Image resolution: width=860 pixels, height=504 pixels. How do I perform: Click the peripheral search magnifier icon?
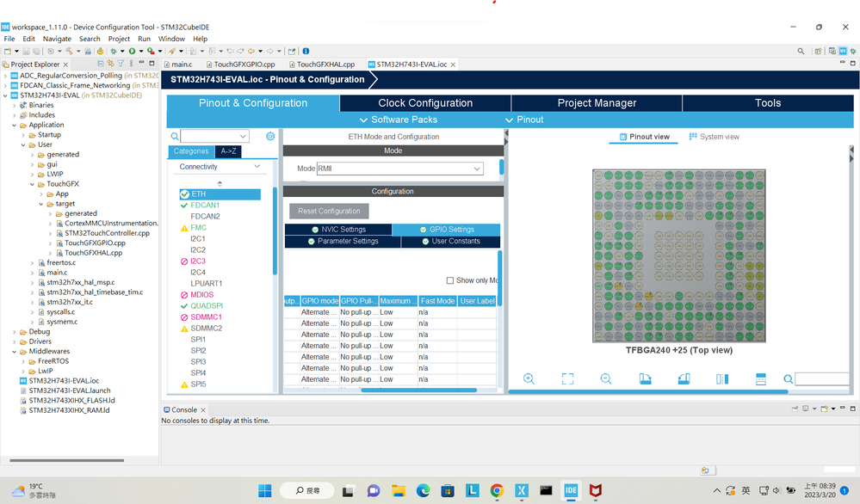click(x=175, y=136)
